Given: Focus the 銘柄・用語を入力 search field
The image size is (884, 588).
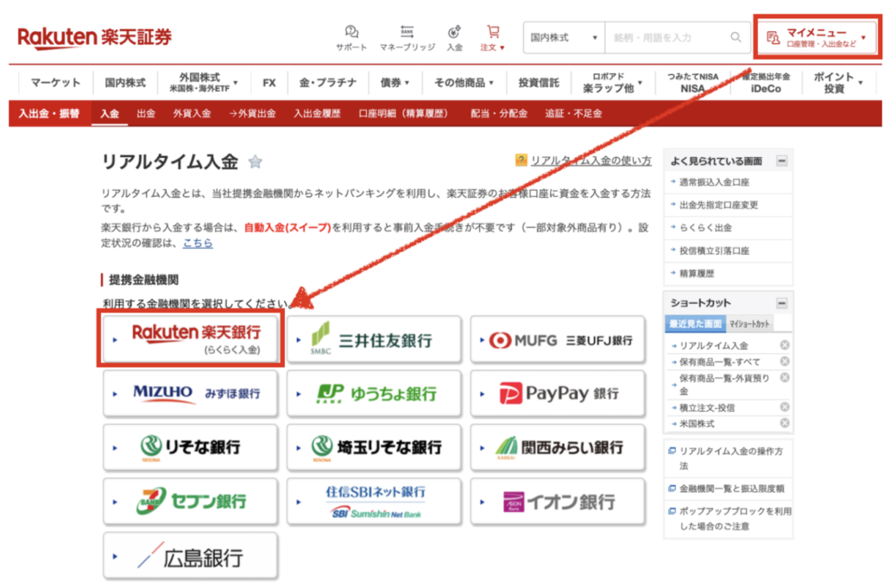Looking at the screenshot, I should [667, 37].
